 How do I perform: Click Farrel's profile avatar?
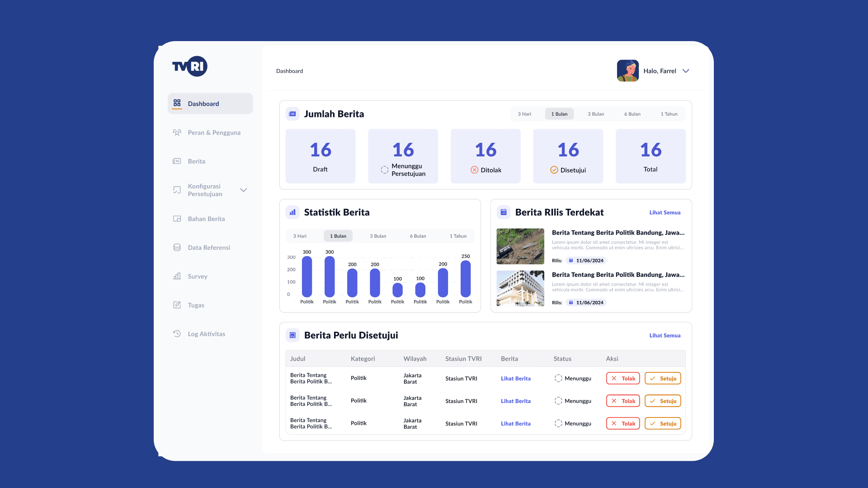tap(627, 71)
